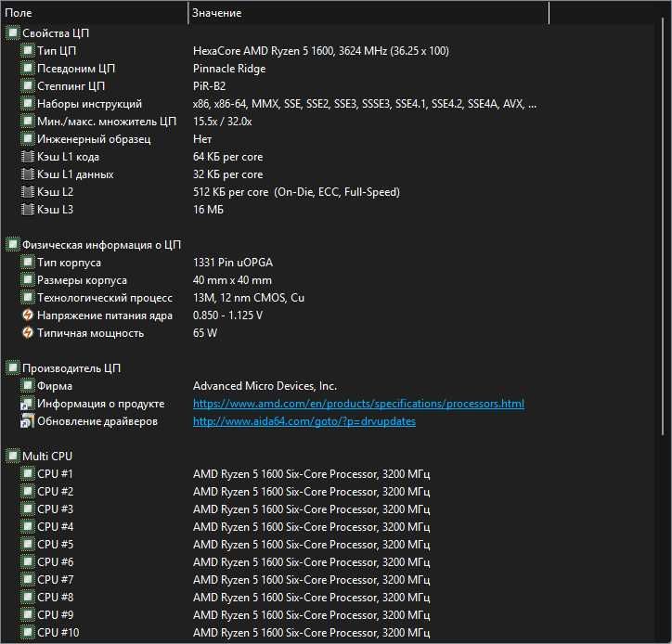
Task: Click the 13M, 12 nm CMOS, Cu value
Action: [249, 297]
